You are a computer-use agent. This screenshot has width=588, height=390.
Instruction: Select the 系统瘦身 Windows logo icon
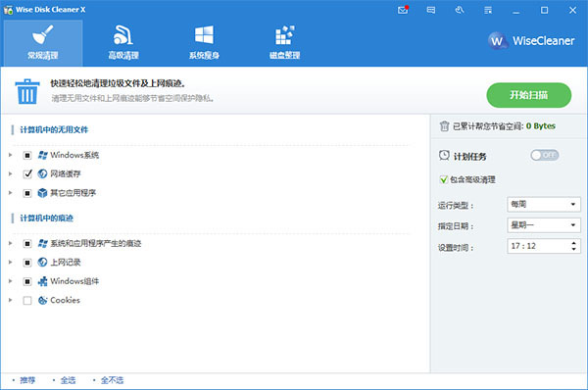tap(204, 35)
